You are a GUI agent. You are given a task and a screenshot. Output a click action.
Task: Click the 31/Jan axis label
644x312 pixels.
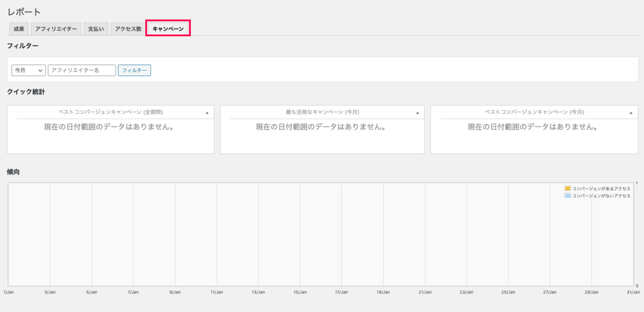click(633, 292)
